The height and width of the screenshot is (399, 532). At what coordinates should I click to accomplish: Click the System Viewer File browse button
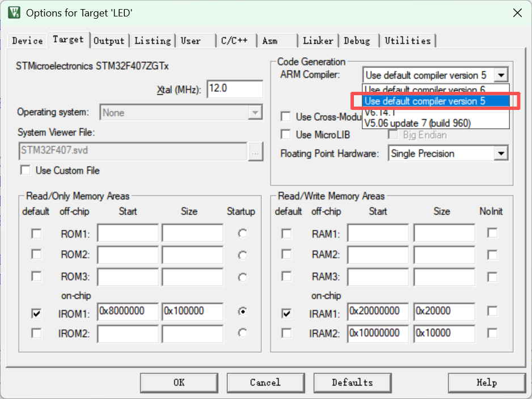tap(255, 151)
